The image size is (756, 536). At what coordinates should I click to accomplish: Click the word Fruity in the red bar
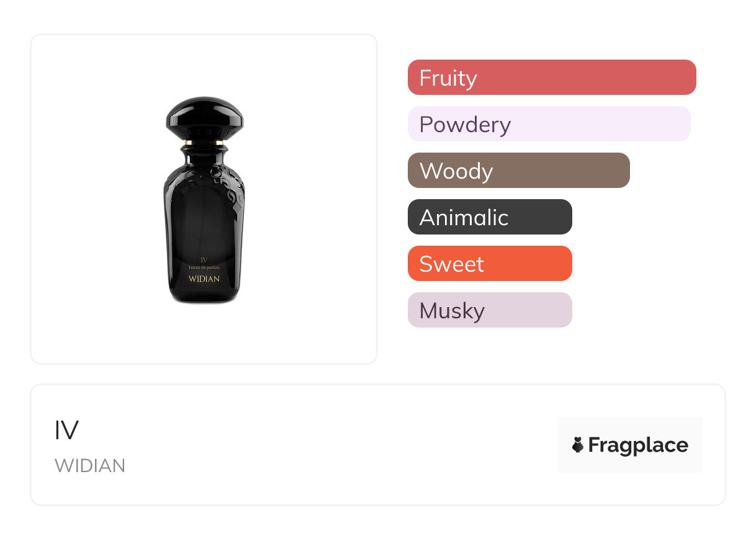[x=448, y=78]
